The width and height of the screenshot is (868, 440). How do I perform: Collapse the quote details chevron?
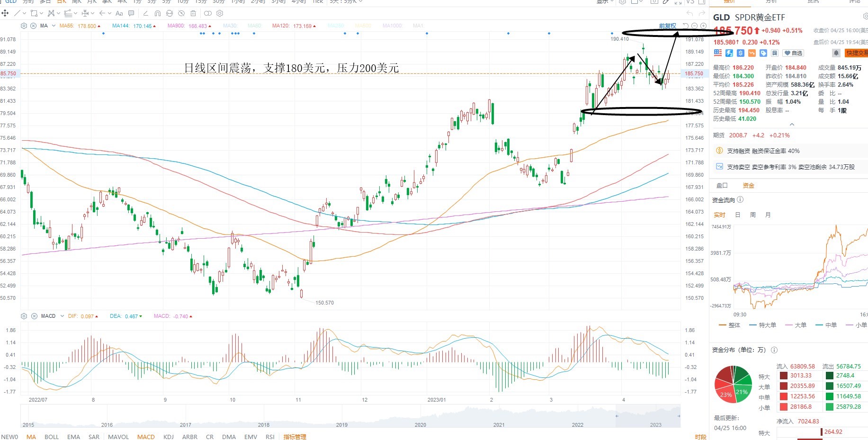pyautogui.click(x=792, y=125)
